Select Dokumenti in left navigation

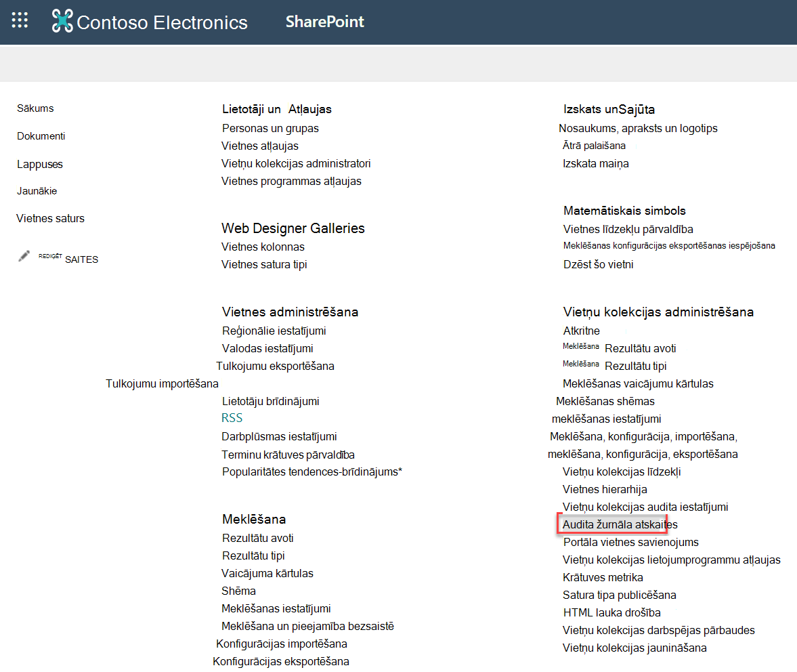(x=41, y=136)
